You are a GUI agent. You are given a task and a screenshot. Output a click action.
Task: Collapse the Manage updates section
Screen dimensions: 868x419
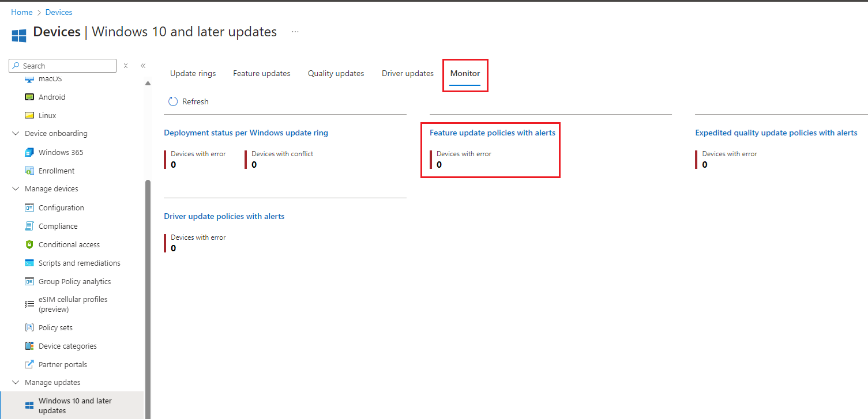[x=16, y=383]
